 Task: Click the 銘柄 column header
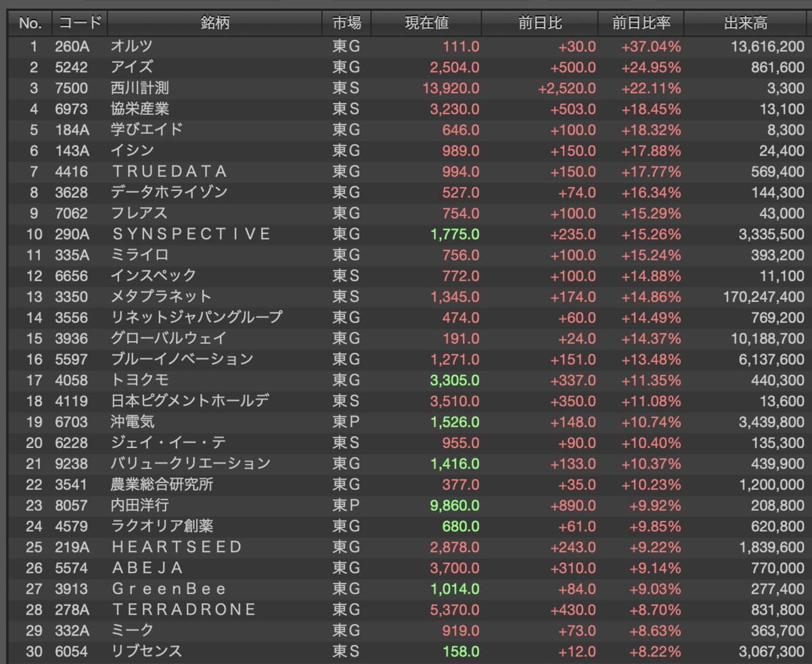pyautogui.click(x=215, y=23)
